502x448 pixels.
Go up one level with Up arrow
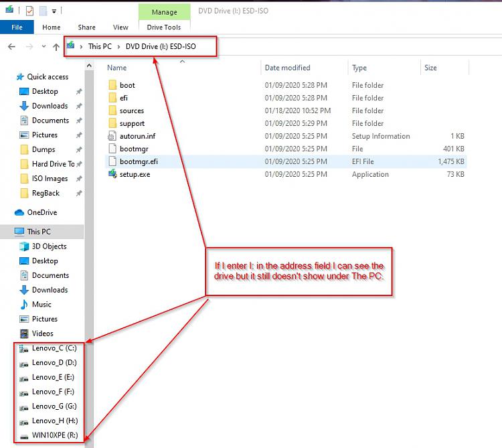(x=56, y=47)
